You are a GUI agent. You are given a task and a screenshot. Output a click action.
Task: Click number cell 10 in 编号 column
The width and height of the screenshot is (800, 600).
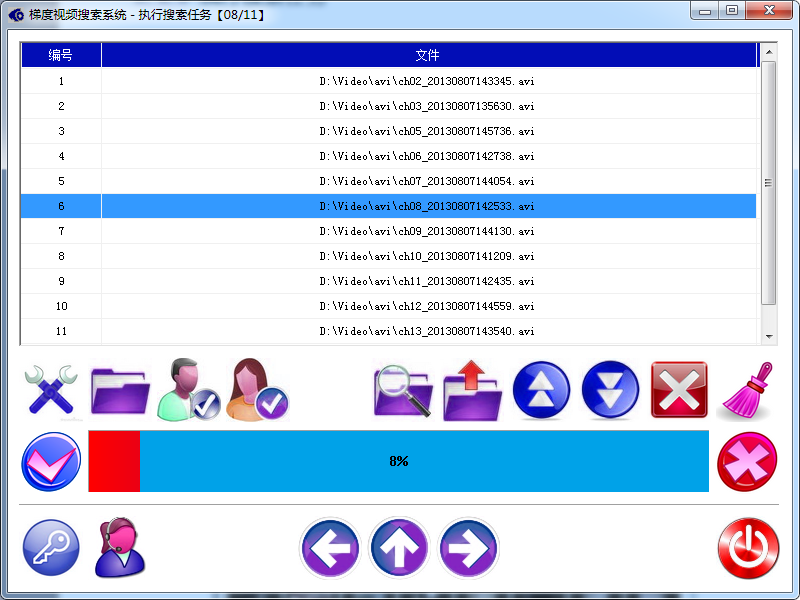tap(61, 306)
